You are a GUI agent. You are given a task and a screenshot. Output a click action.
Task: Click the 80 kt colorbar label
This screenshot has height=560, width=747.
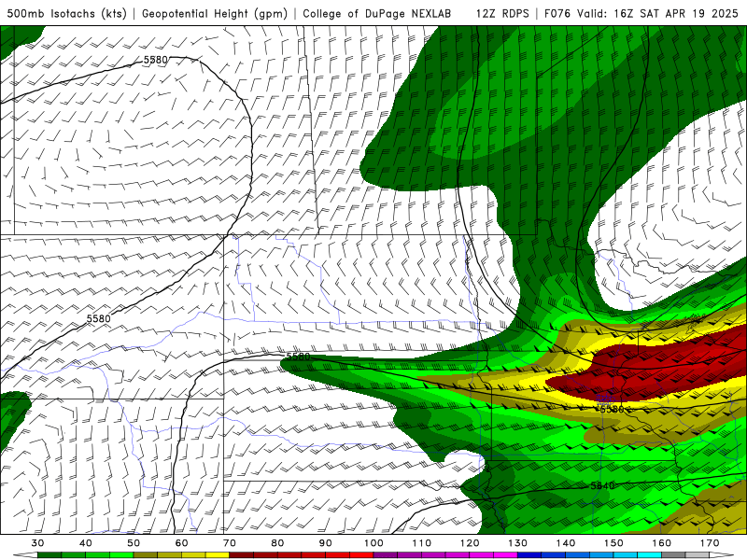277,543
